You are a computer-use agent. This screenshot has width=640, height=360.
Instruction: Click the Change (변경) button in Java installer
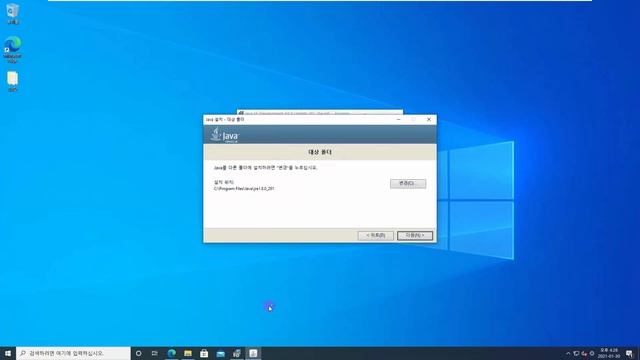click(x=408, y=183)
